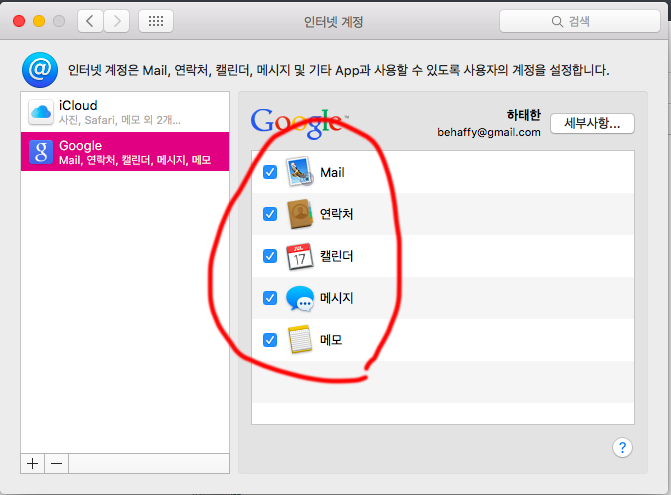Click the 연락처 label text
Screen dimensions: 671x495
pos(337,214)
